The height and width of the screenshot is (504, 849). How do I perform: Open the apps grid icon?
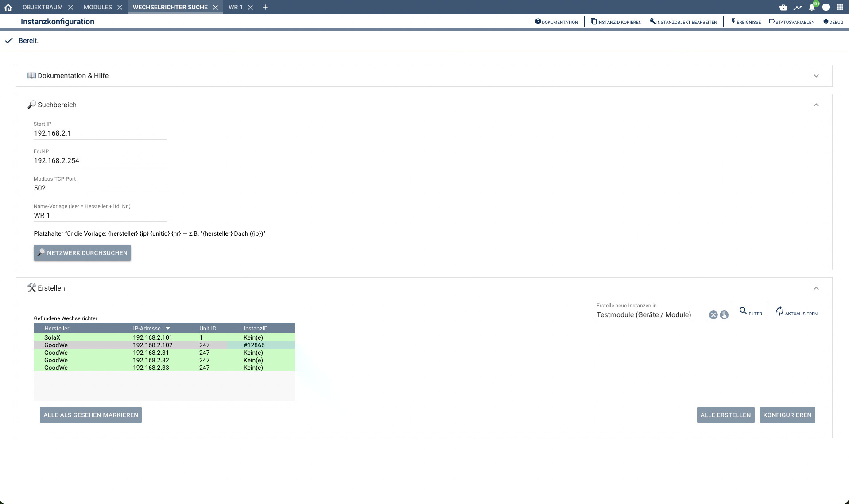point(840,7)
